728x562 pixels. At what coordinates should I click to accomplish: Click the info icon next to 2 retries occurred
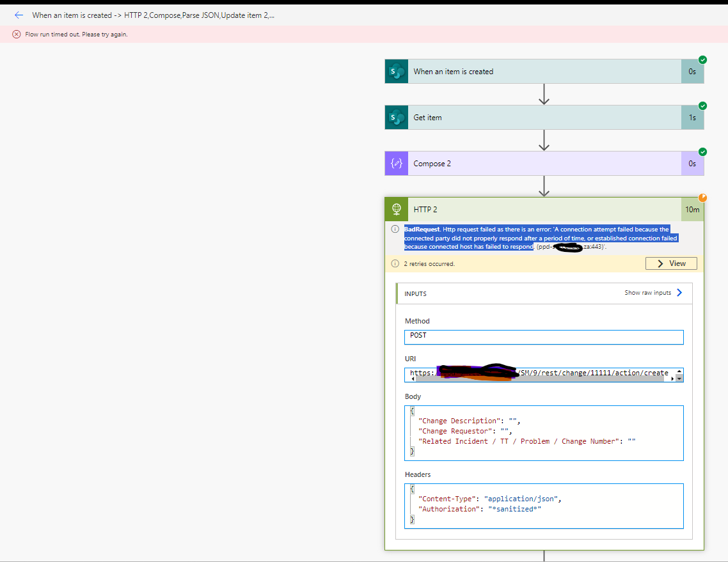tap(395, 263)
